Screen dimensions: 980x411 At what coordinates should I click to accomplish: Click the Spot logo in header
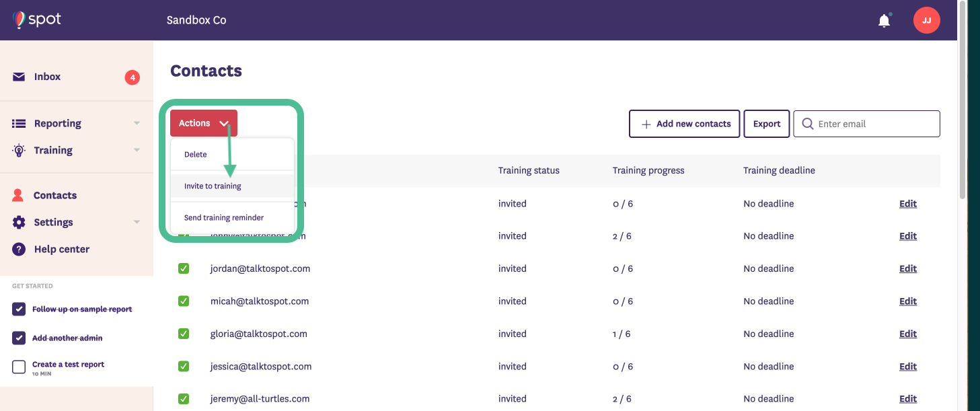(37, 20)
